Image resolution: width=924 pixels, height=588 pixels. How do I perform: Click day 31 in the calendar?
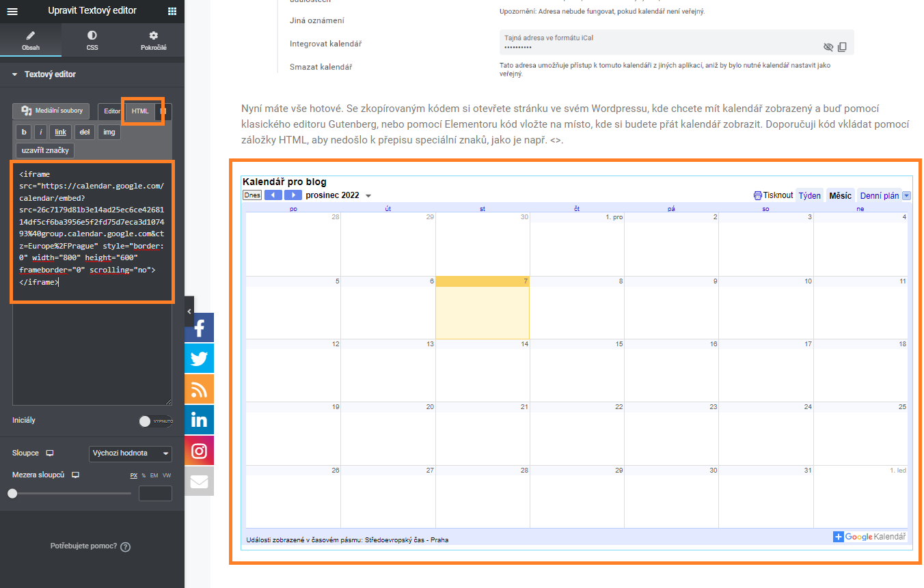(766, 496)
